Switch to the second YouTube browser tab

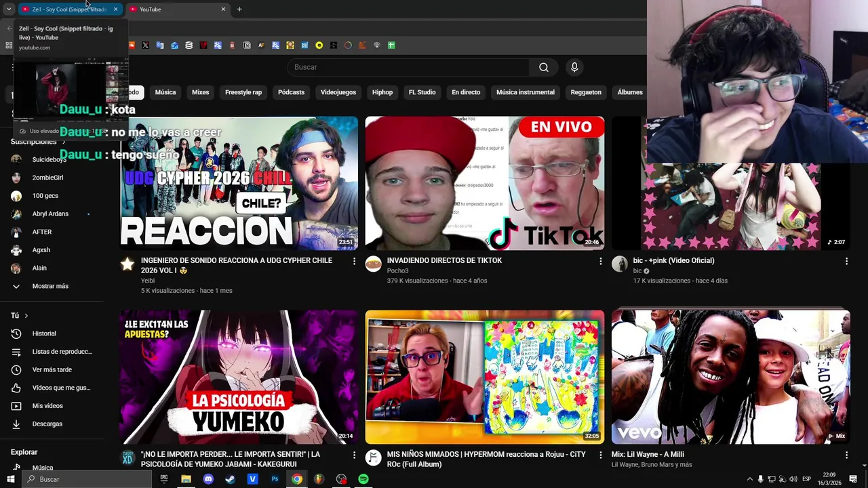click(x=178, y=9)
